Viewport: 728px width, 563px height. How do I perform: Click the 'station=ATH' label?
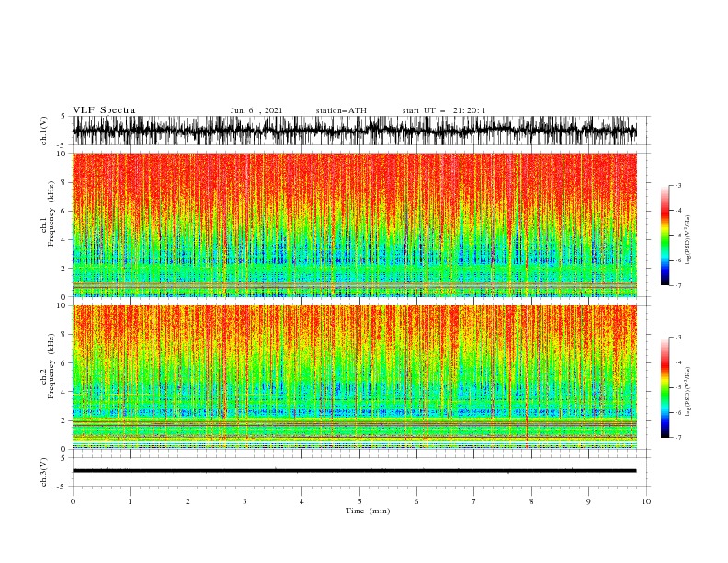coord(341,110)
